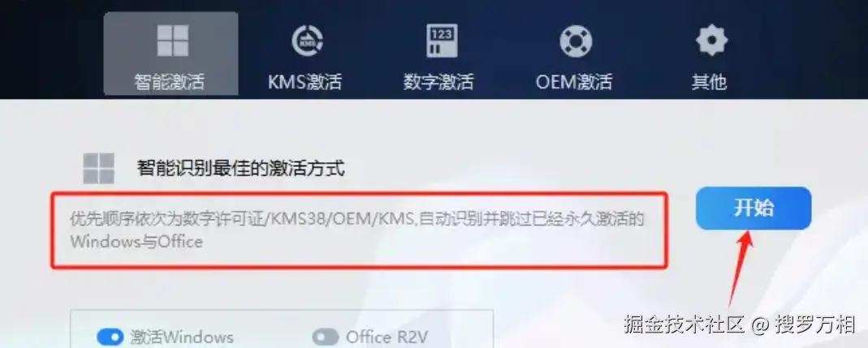The image size is (868, 348).
Task: Open the KMS激活 tab label
Action: coord(305,82)
